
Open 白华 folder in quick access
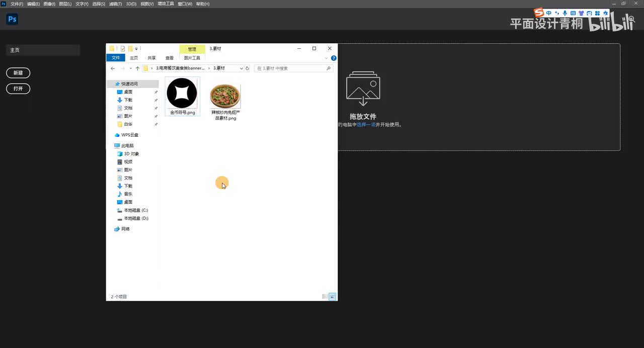pos(128,124)
